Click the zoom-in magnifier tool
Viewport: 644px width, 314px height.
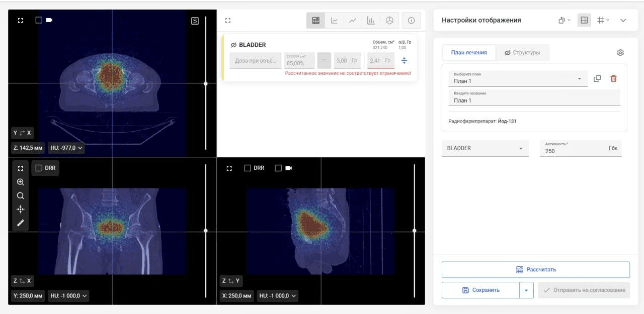(21, 182)
